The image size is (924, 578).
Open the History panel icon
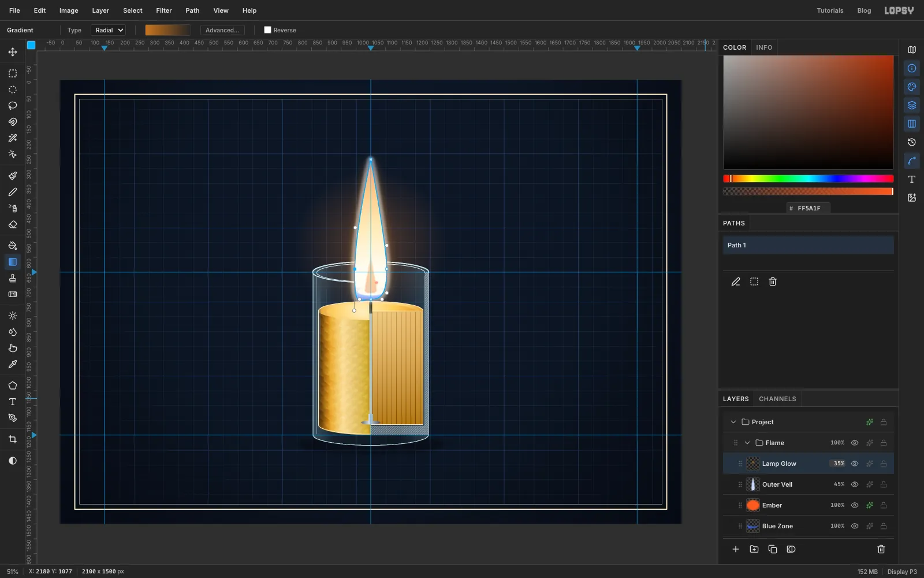912,142
